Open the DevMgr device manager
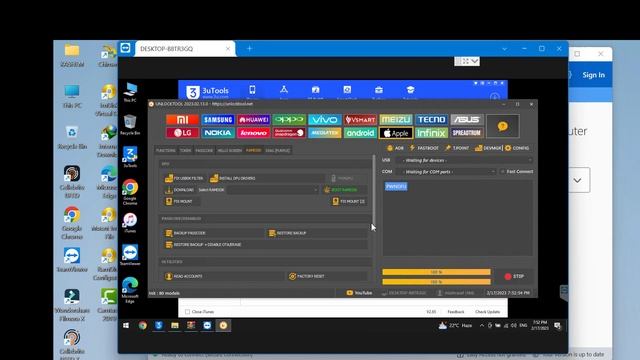 coord(488,148)
